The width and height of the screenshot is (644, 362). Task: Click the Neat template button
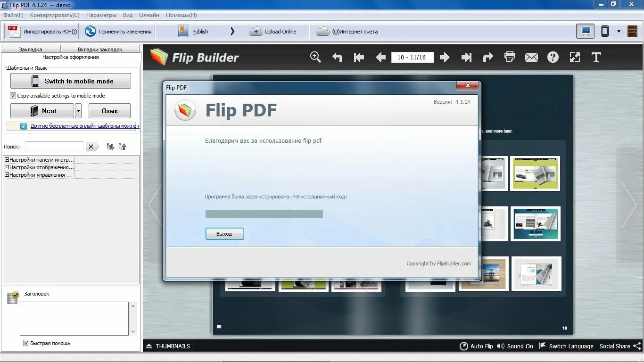(x=42, y=111)
